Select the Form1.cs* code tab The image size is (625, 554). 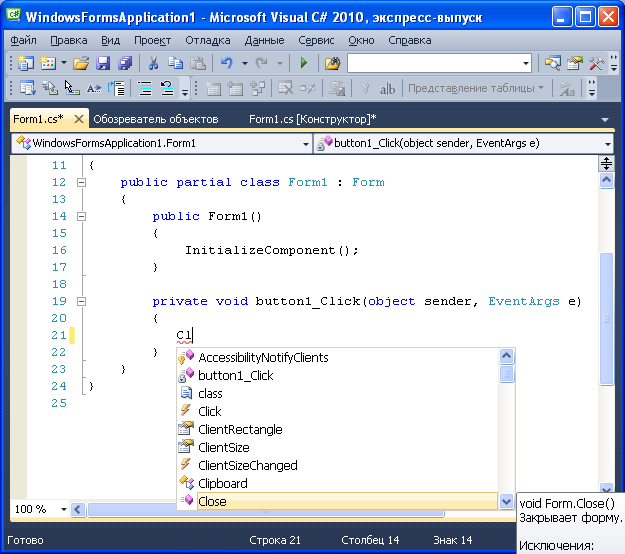38,119
